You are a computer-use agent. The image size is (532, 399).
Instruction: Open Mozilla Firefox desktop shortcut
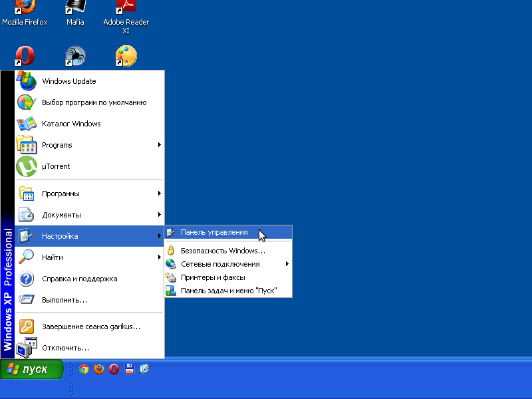pyautogui.click(x=25, y=13)
